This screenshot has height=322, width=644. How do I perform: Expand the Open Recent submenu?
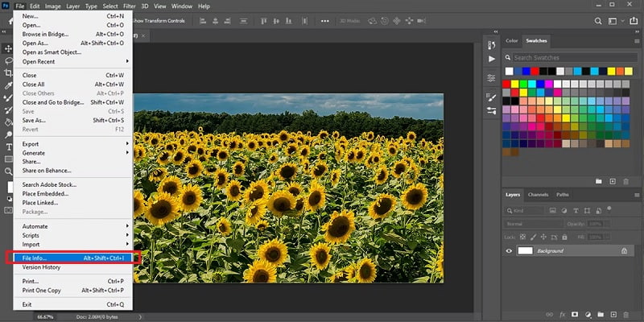coord(72,62)
